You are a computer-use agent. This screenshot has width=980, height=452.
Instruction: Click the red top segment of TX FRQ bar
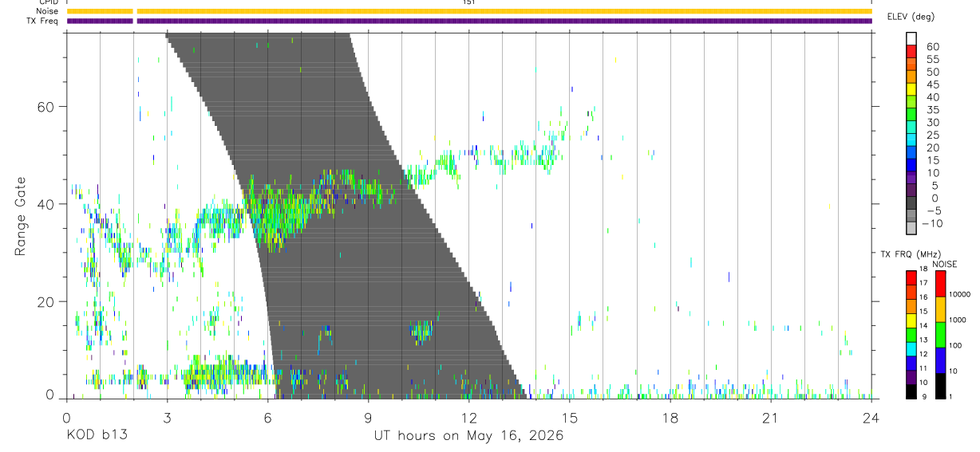pos(911,277)
